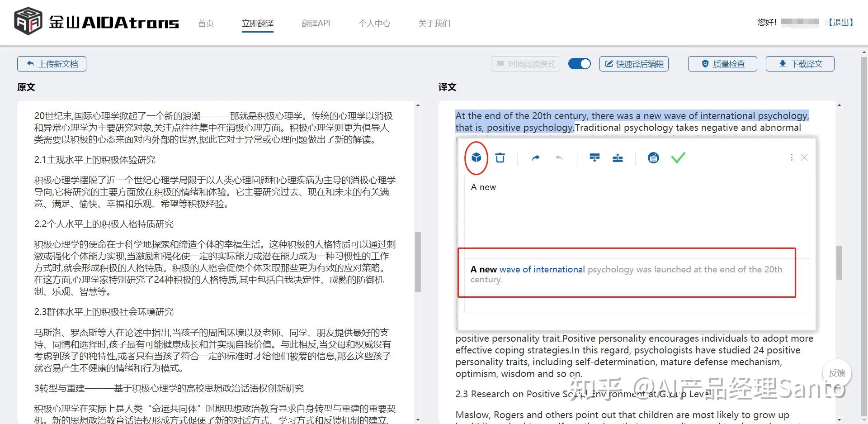
Task: Click the split segment downward icon
Action: [x=594, y=157]
